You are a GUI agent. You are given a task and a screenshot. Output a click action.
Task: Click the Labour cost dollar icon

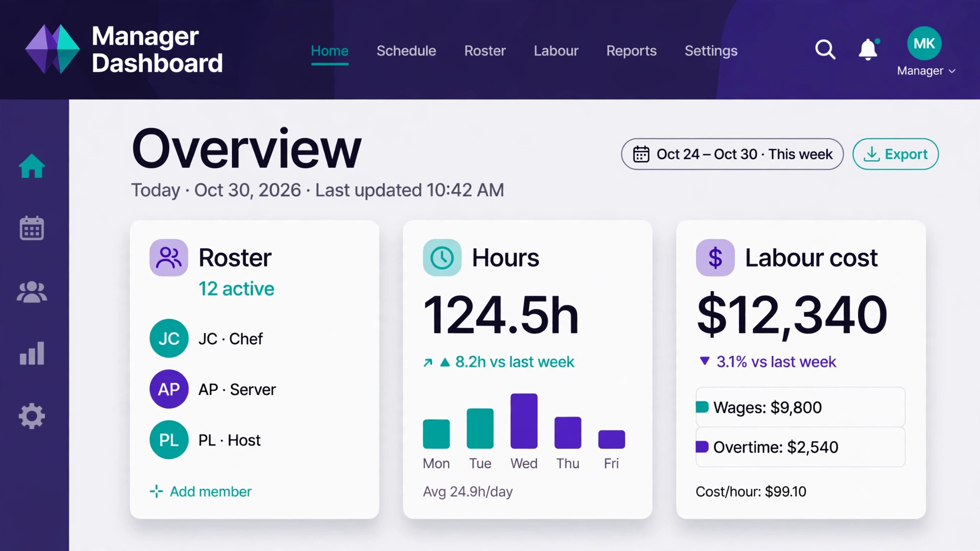pyautogui.click(x=715, y=258)
